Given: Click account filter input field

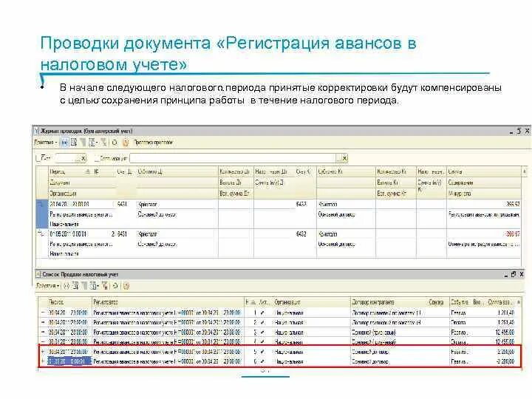Looking at the screenshot, I should click(x=66, y=158).
